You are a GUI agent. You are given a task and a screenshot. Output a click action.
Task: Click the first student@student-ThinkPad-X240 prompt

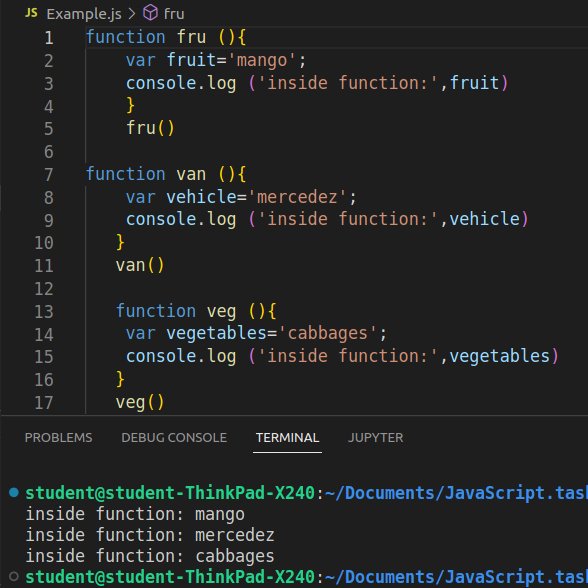click(x=170, y=493)
